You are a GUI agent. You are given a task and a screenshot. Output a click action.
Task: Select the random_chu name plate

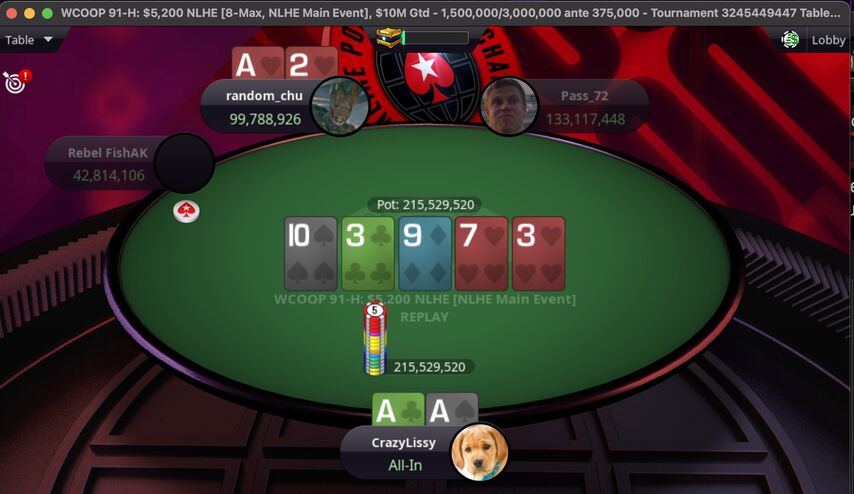point(264,107)
